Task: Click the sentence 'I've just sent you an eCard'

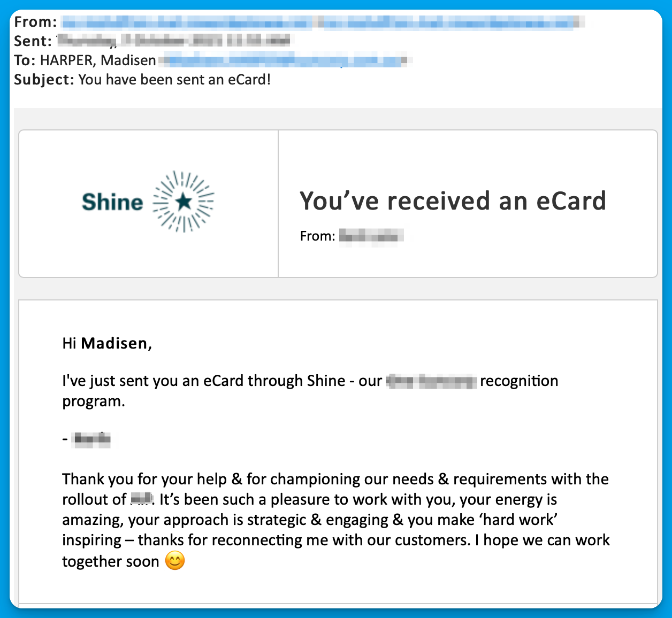Action: [310, 391]
